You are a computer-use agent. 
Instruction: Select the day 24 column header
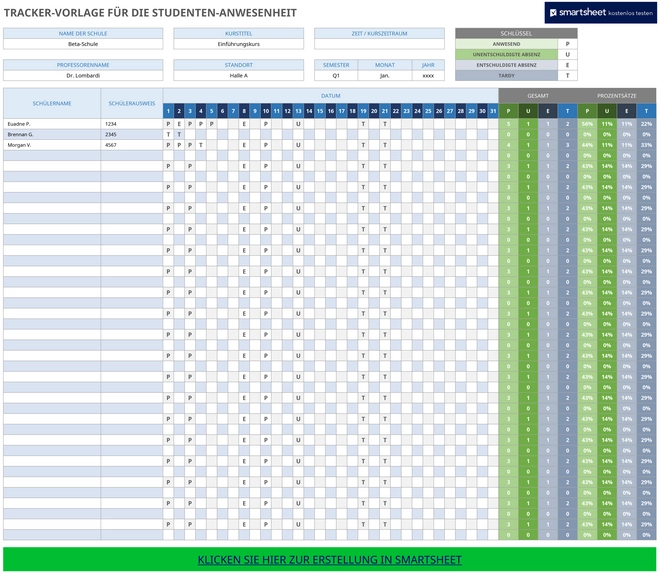(x=417, y=111)
